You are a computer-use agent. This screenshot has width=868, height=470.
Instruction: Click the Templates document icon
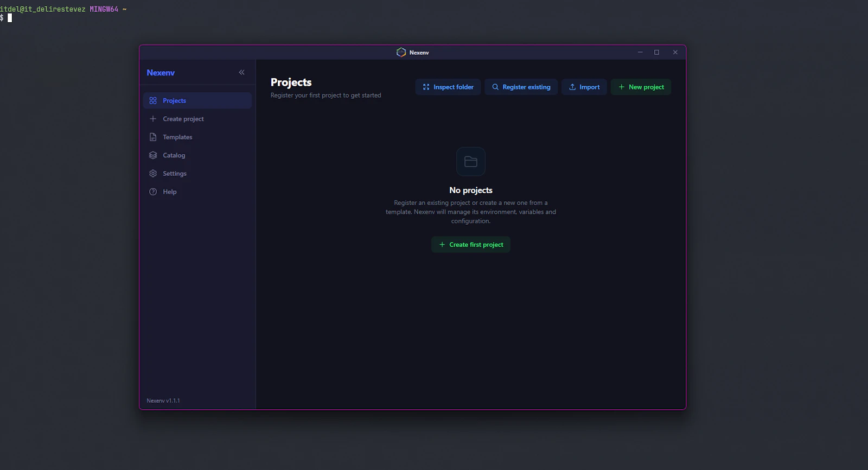pyautogui.click(x=153, y=137)
